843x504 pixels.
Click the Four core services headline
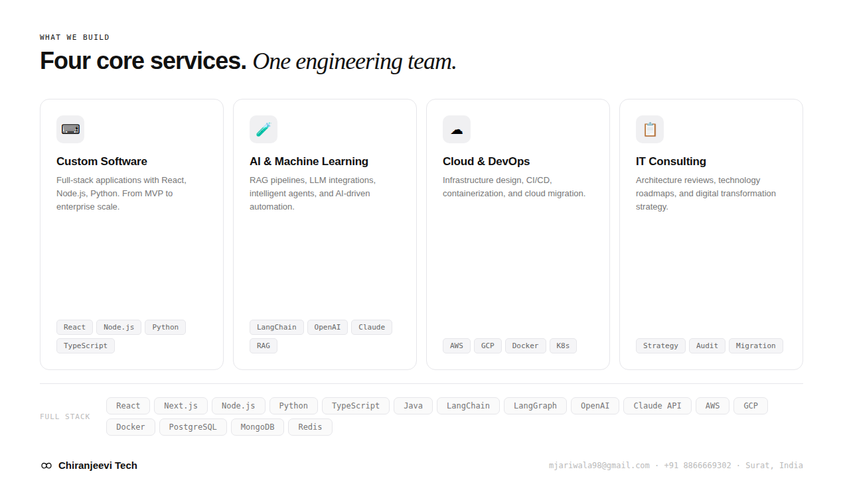pyautogui.click(x=143, y=60)
